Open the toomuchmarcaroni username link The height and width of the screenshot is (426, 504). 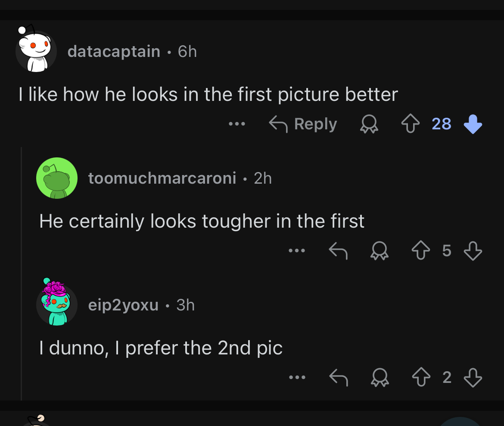[162, 178]
